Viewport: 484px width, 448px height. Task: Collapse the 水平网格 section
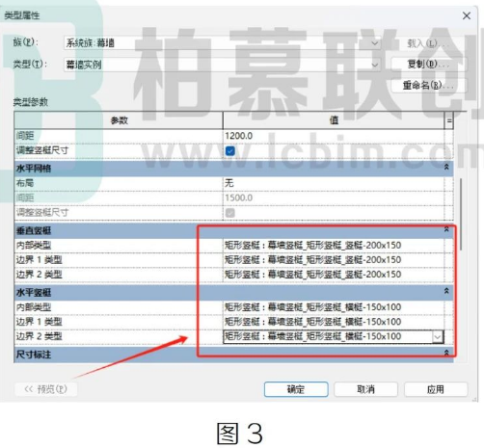tap(446, 167)
